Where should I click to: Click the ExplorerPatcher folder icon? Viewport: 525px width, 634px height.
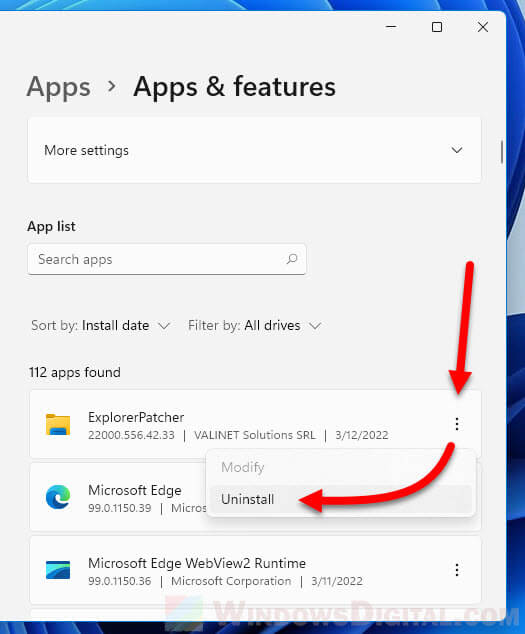58,425
